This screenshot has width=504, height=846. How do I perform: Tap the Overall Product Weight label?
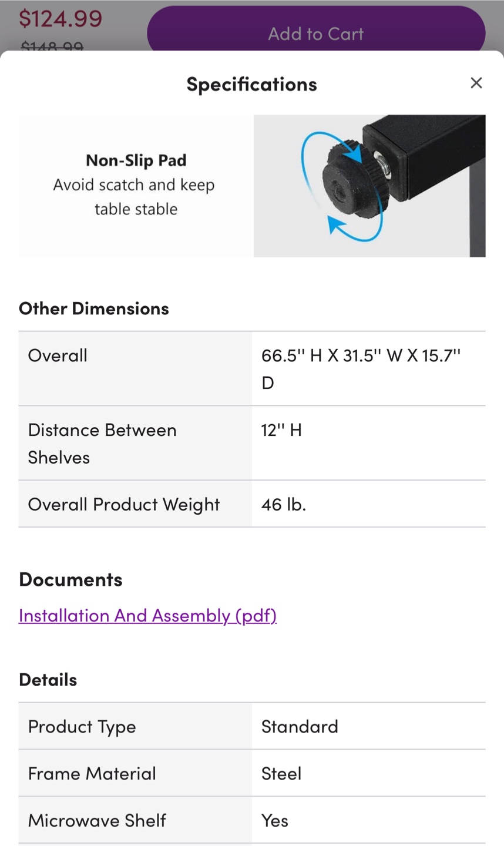(x=124, y=505)
